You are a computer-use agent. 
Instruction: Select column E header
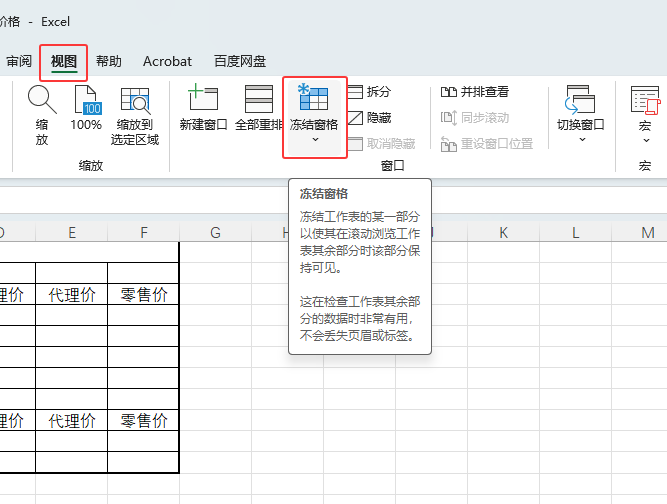(72, 233)
